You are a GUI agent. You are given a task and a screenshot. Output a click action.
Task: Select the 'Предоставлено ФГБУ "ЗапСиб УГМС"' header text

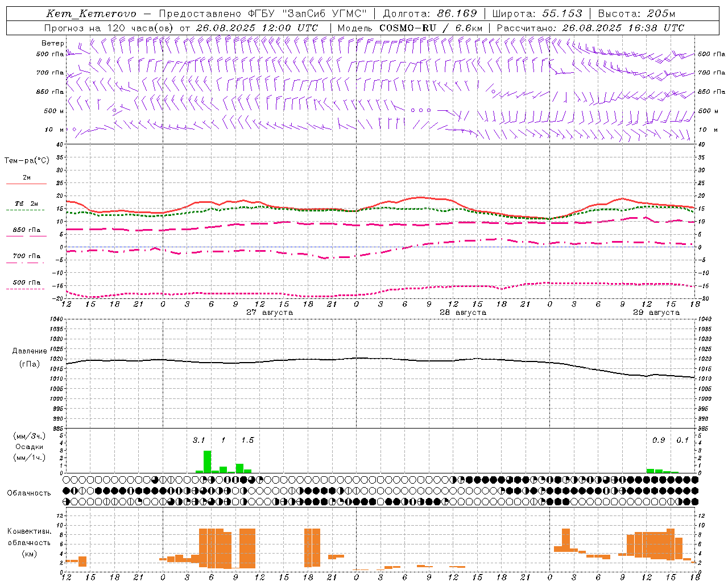click(263, 14)
